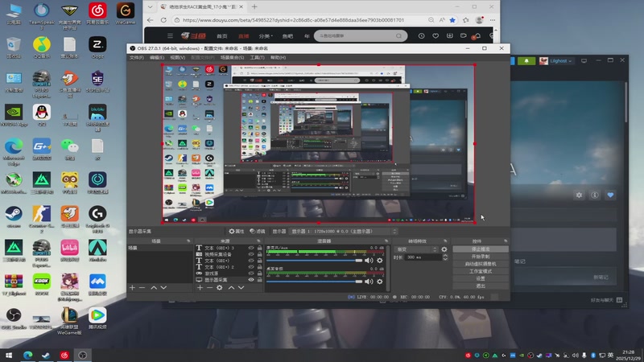Toggle lock on Text (GDI+) 3 source
The width and height of the screenshot is (644, 362).
pyautogui.click(x=259, y=248)
